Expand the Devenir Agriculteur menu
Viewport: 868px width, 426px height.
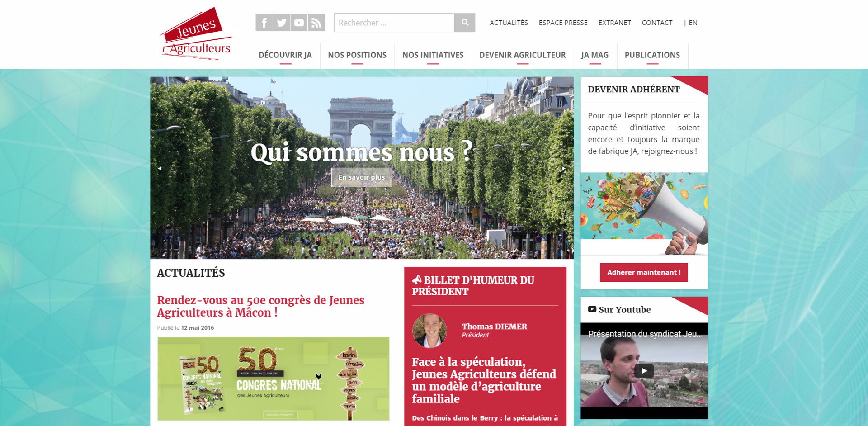tap(523, 55)
